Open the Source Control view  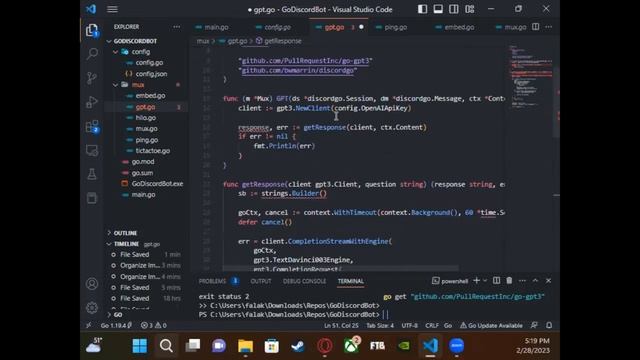point(92,78)
